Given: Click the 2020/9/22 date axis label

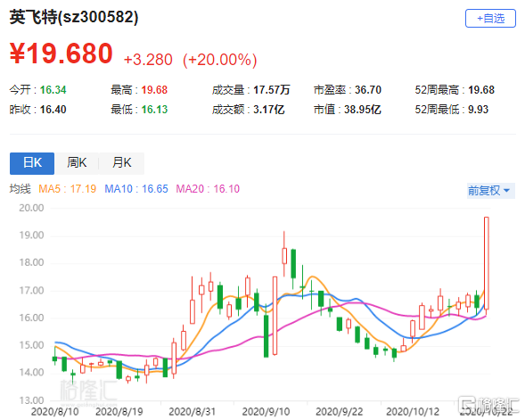Looking at the screenshot, I should coord(340,412).
